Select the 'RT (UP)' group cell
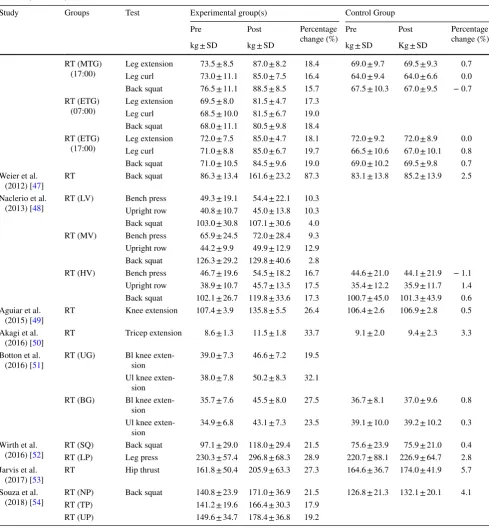This screenshot has height=530, width=489. (79, 517)
